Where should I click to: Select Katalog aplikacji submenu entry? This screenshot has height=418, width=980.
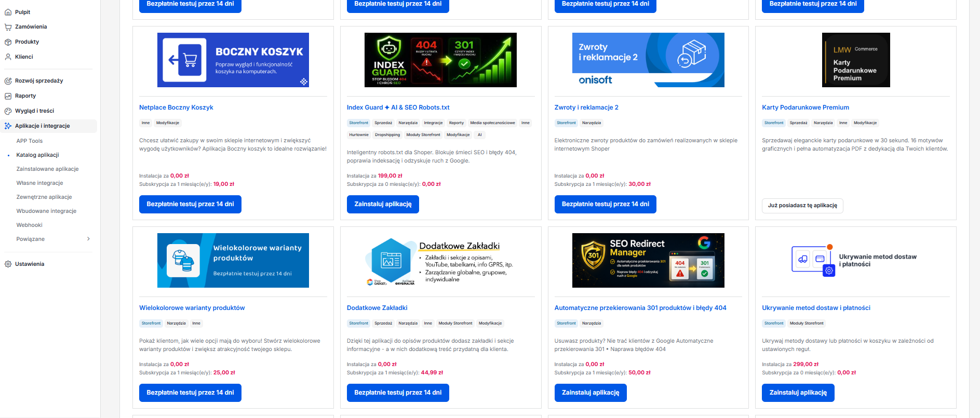pos(37,155)
